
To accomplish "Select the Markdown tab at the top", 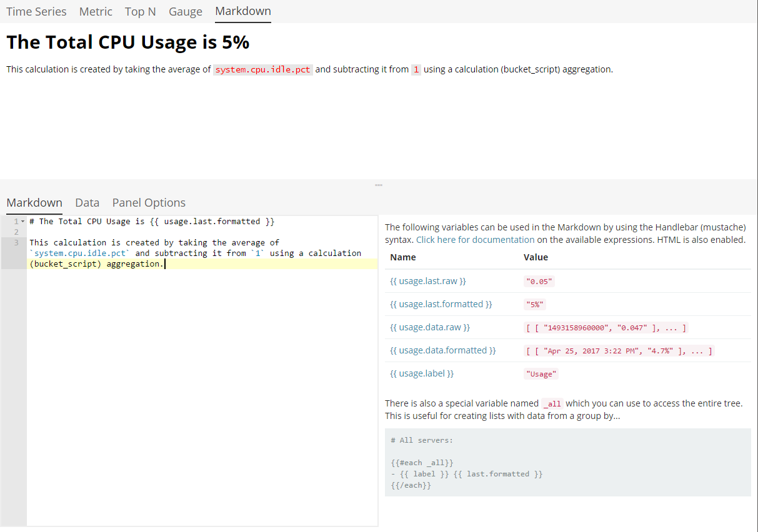I will pyautogui.click(x=242, y=11).
